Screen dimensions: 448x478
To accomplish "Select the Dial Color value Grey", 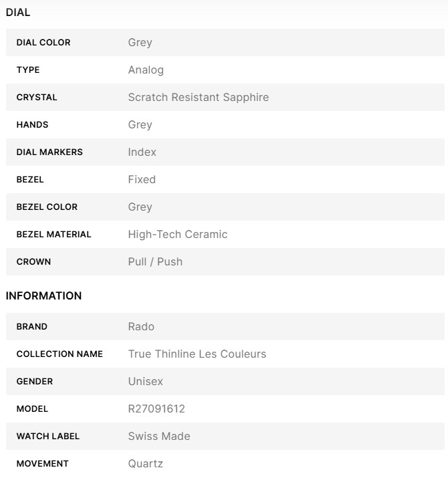I will [x=140, y=42].
